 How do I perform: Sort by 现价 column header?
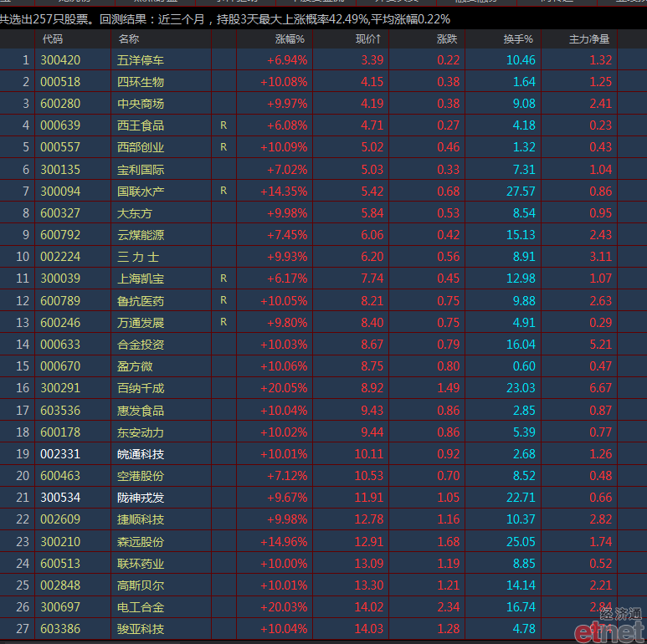coord(368,39)
